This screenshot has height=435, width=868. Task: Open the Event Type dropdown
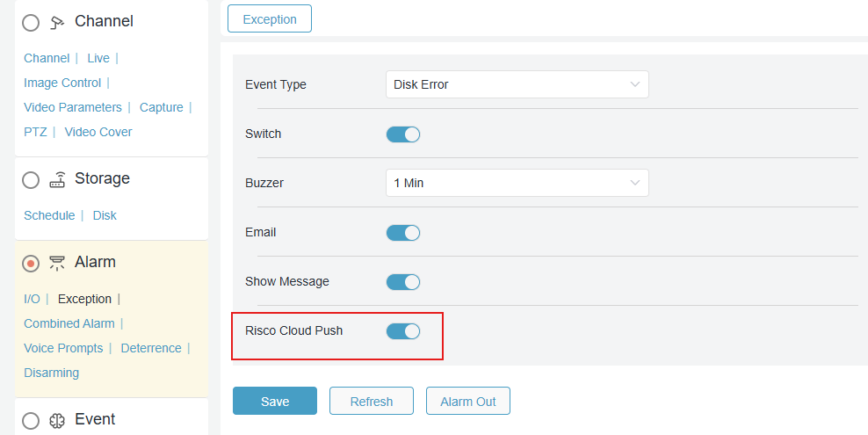point(517,85)
